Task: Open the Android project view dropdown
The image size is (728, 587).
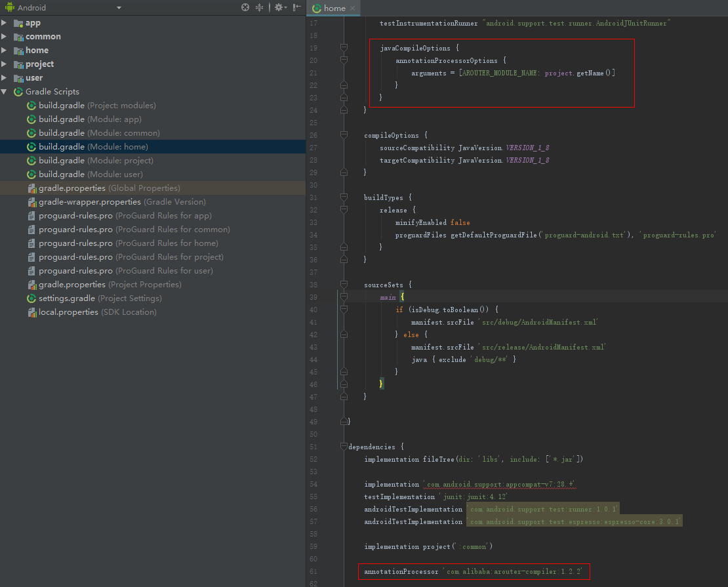Action: [x=119, y=8]
